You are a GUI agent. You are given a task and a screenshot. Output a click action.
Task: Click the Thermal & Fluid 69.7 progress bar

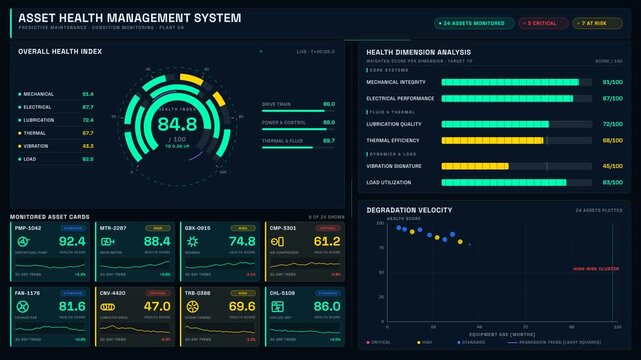pyautogui.click(x=298, y=148)
